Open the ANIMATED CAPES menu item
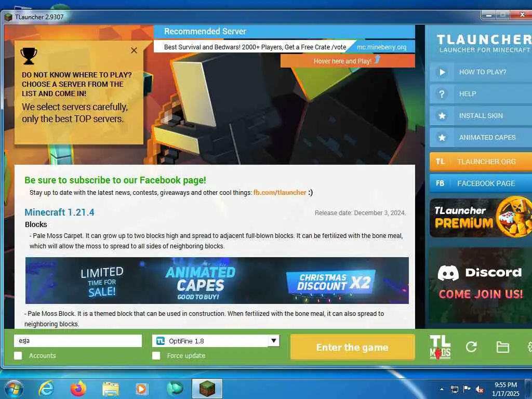The image size is (532, 399). click(481, 137)
